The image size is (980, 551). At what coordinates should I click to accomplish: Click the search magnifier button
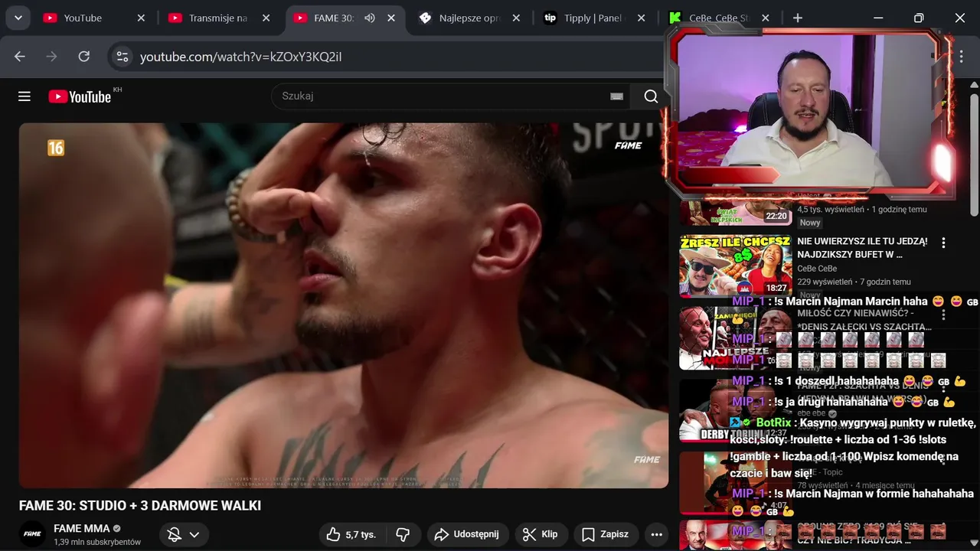point(651,96)
